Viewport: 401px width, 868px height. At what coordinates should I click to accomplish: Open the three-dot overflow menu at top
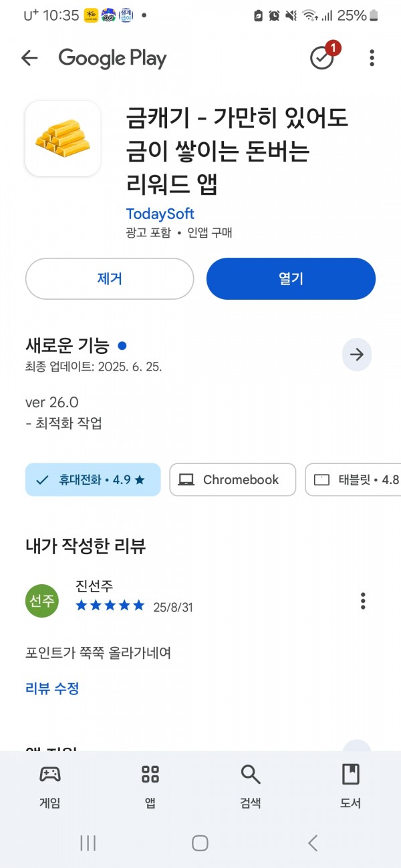pos(372,58)
